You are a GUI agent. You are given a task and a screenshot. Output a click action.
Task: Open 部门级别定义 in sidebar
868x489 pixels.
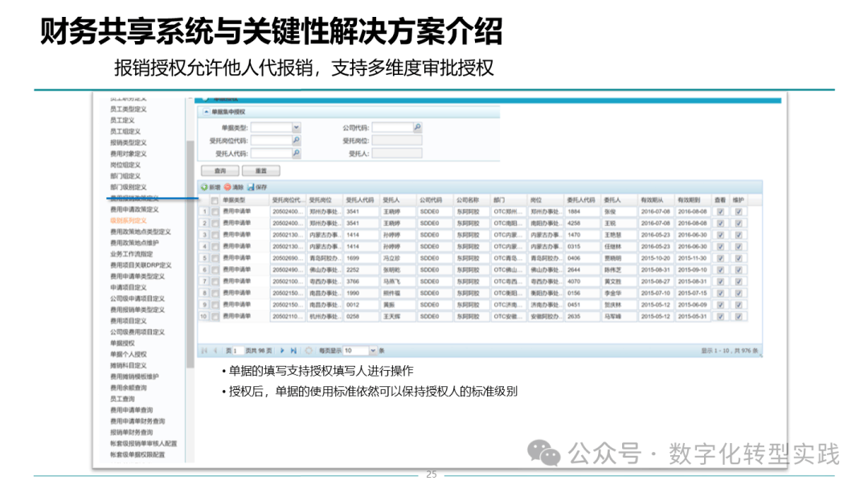129,187
